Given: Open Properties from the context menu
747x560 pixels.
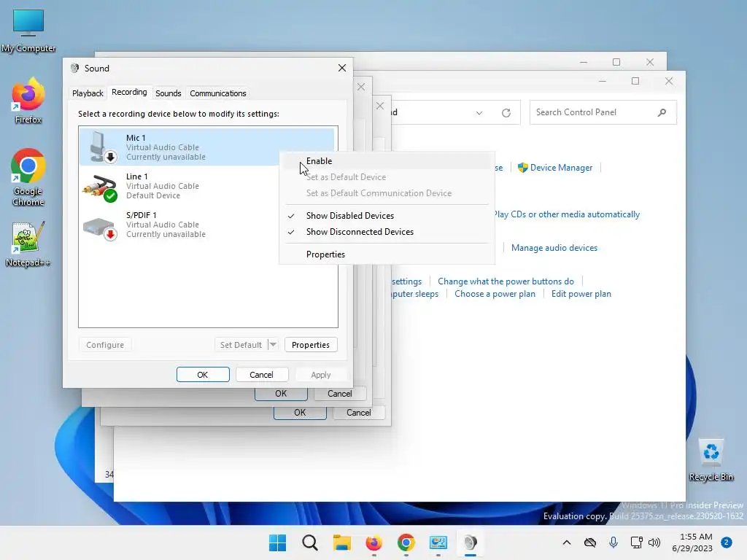Looking at the screenshot, I should click(387, 254).
